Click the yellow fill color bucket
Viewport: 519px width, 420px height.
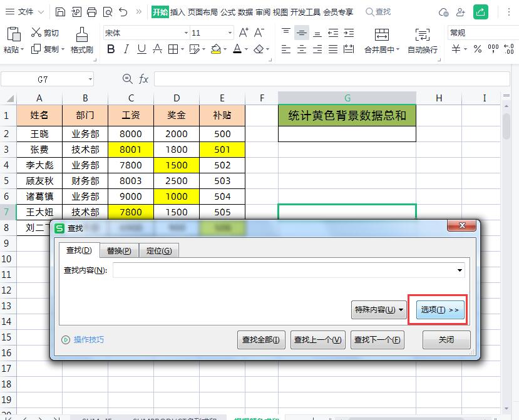[216, 49]
